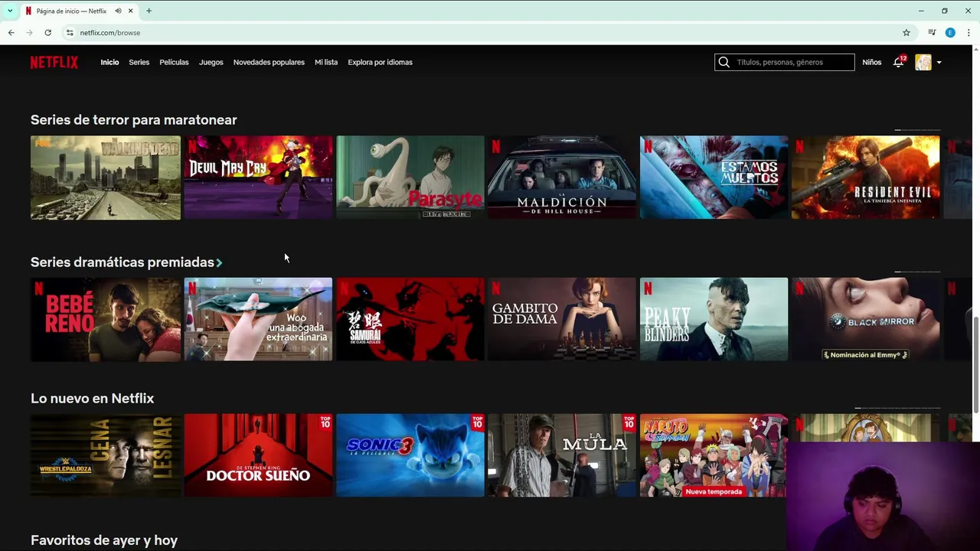Click the page vertical scrollbar thumb
The image size is (980, 551).
click(975, 364)
